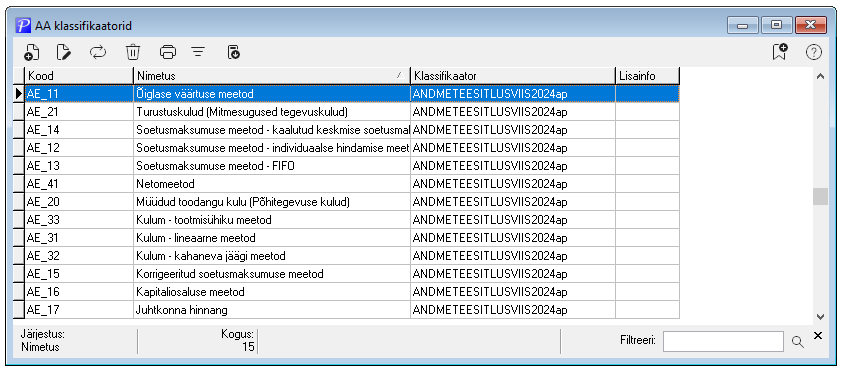Click the vertical scrollbar thumb
Screen dimensions: 842x371
[x=820, y=197]
